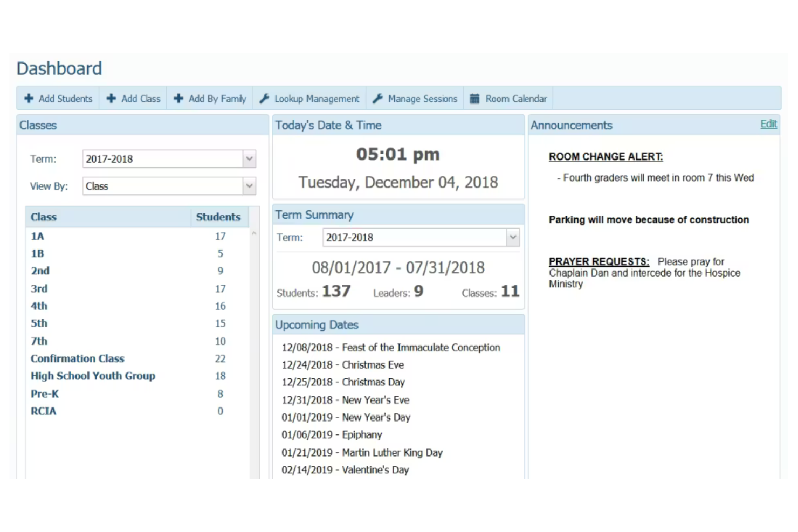Screen dimensions: 798x532
Task: Click Edit on the Announcements panel
Action: click(768, 123)
